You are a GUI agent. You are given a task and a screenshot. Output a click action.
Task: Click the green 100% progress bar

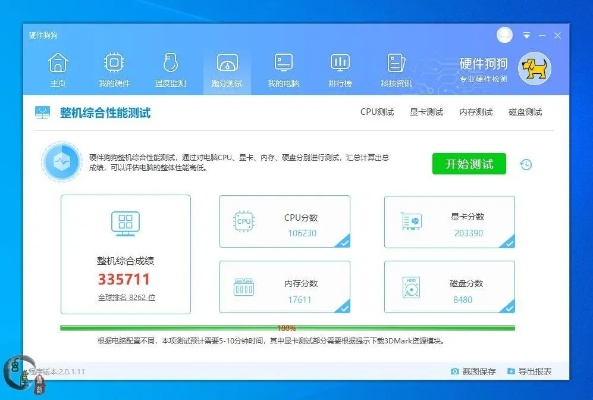(287, 328)
